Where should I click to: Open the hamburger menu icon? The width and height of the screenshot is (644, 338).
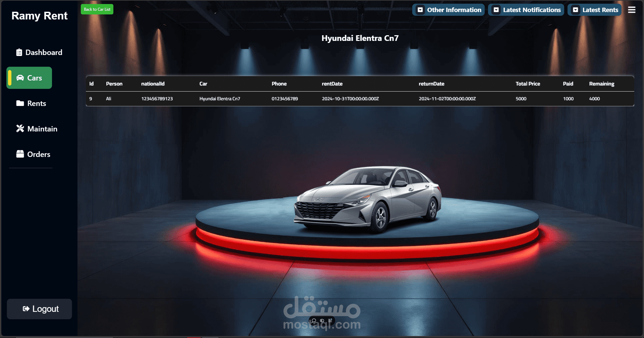[632, 10]
